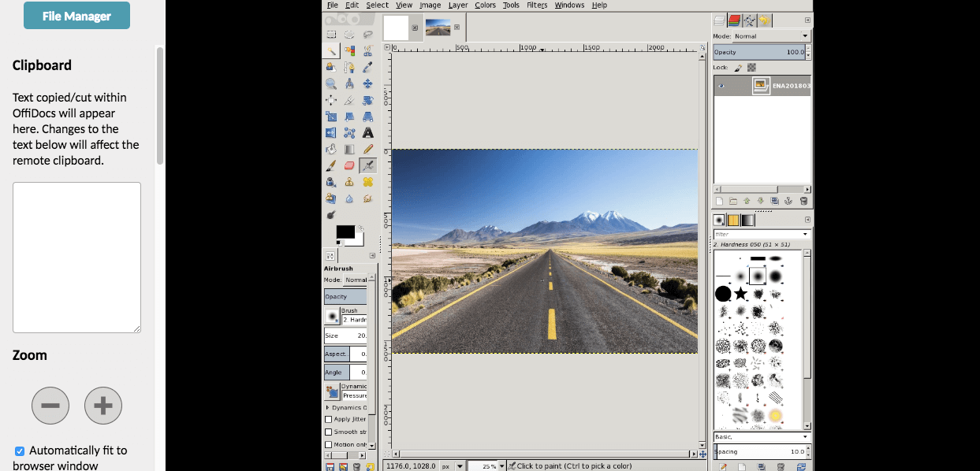This screenshot has width=980, height=471.
Task: Delete the layer using the trash icon
Action: 803,200
